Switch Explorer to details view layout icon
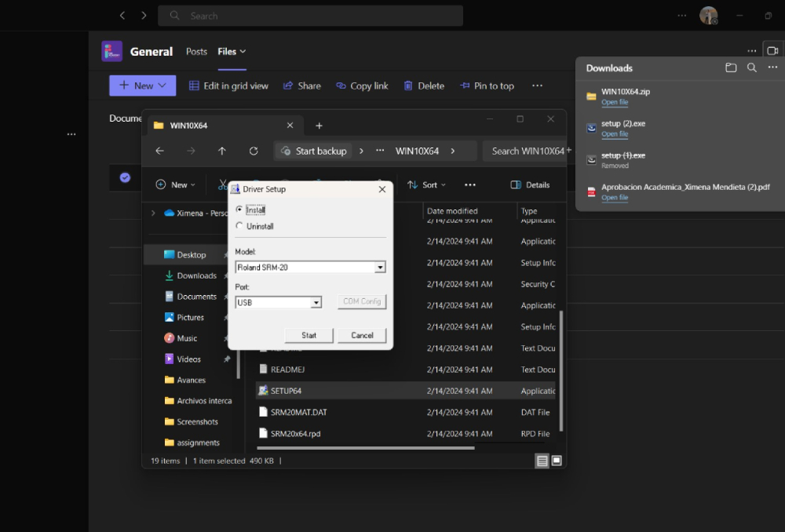The height and width of the screenshot is (532, 785). click(542, 461)
